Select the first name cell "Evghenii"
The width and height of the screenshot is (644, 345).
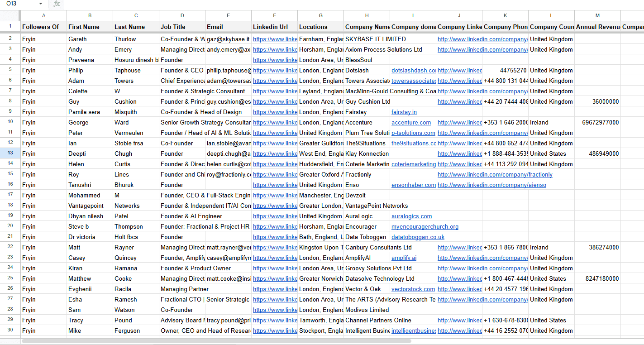pyautogui.click(x=90, y=289)
